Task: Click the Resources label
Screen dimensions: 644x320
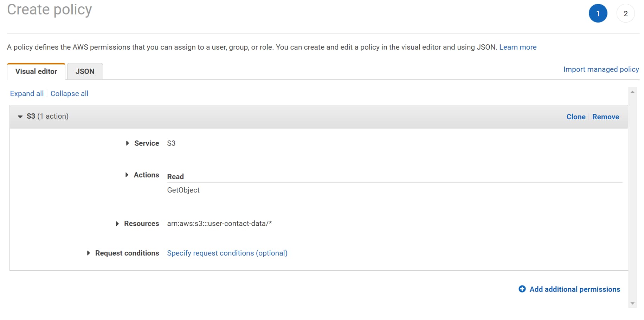Action: 141,224
